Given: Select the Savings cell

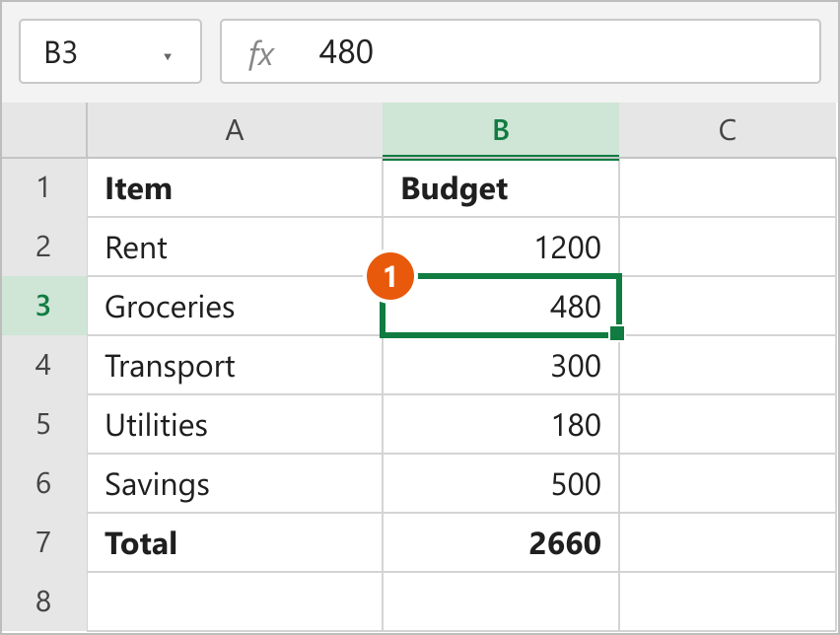Looking at the screenshot, I should pos(235,484).
